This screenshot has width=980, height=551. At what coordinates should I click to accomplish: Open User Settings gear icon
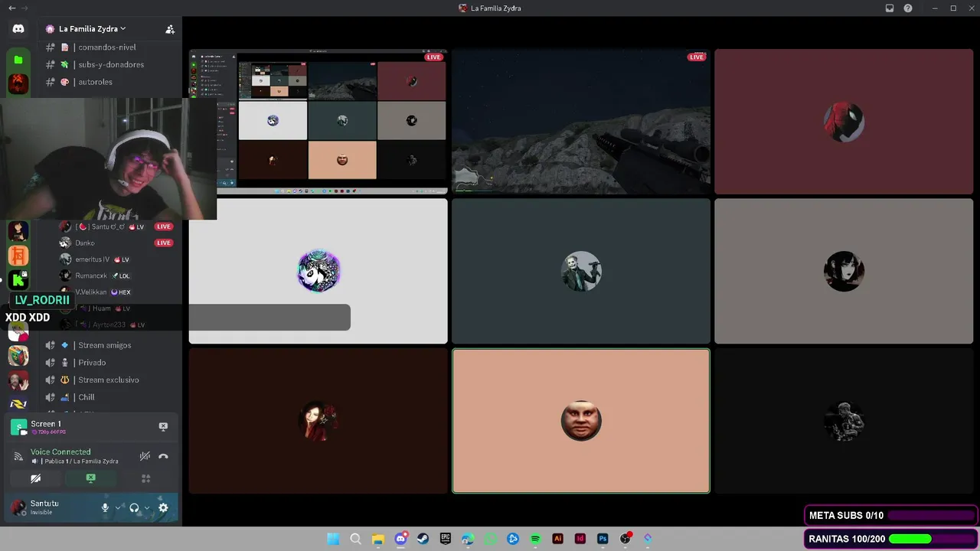(x=163, y=507)
